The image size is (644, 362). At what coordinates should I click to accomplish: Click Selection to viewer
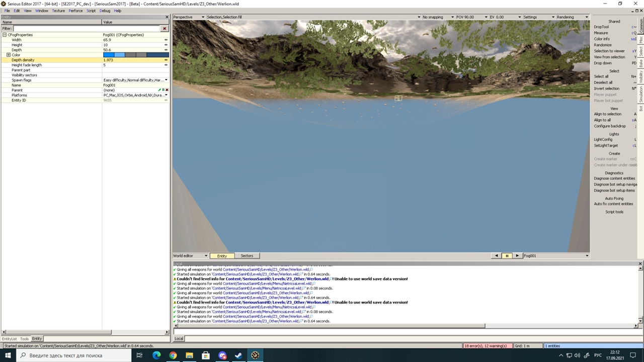click(x=609, y=51)
